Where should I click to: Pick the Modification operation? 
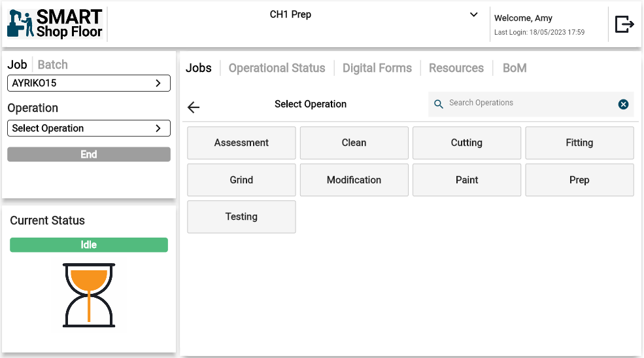point(354,180)
